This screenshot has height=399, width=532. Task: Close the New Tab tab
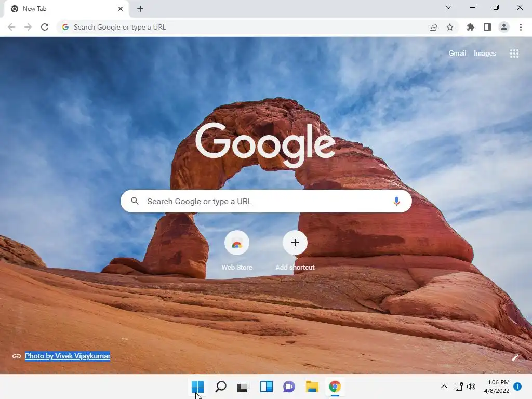(121, 9)
